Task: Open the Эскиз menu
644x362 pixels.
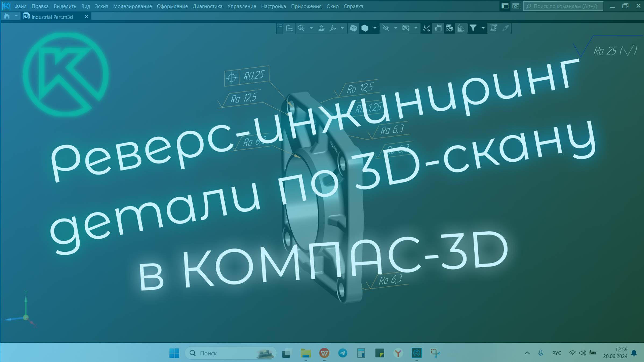Action: 101,6
